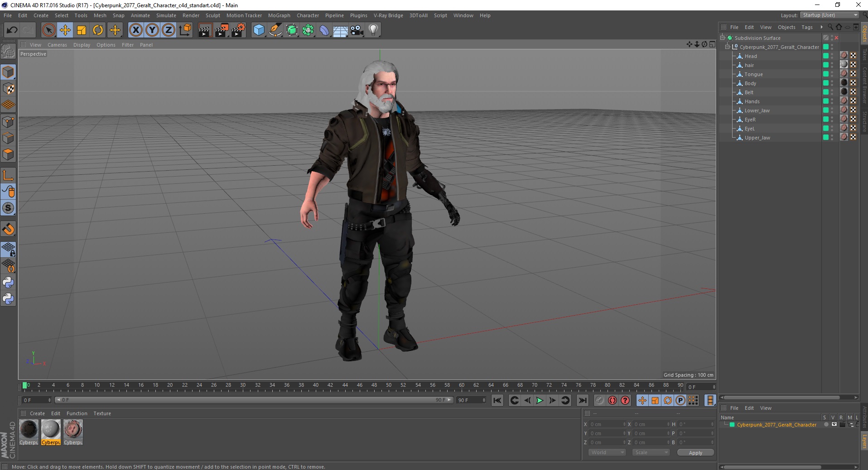Toggle X axis lock
868x470 pixels.
point(135,30)
